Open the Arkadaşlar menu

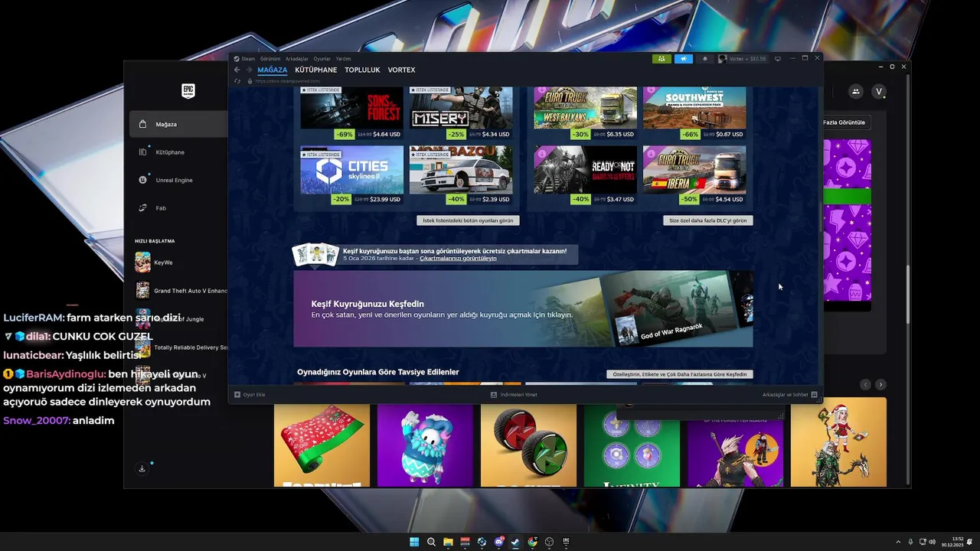[x=297, y=59]
